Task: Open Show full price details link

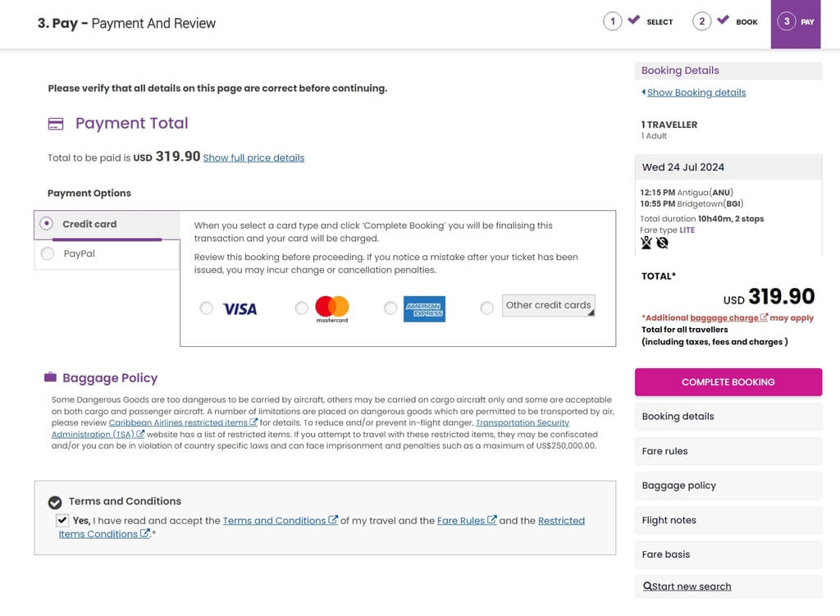Action: [253, 158]
